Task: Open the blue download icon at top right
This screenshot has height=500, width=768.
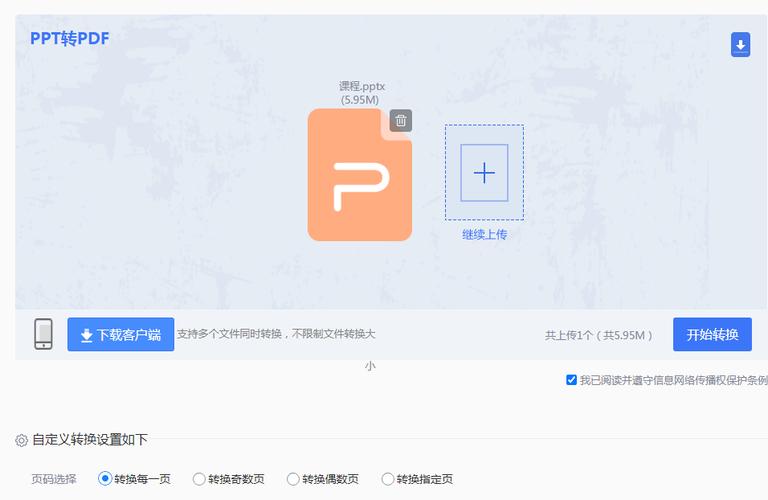Action: [x=740, y=45]
